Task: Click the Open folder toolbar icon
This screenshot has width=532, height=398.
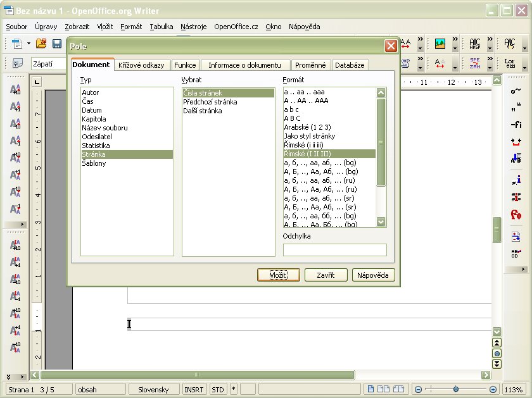Action: (x=41, y=44)
